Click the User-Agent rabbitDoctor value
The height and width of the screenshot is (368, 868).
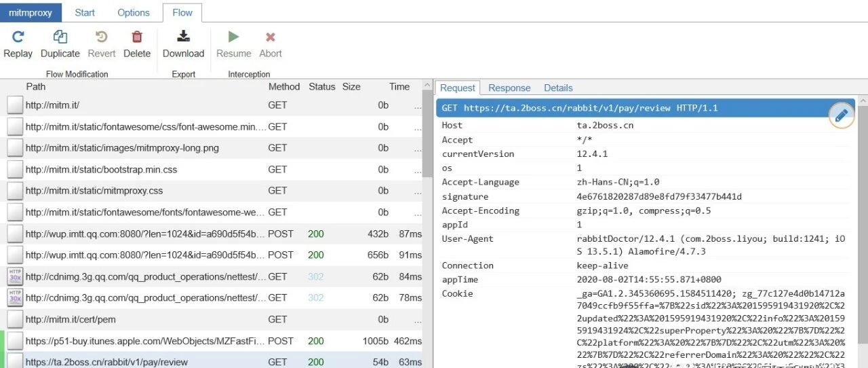(711, 245)
